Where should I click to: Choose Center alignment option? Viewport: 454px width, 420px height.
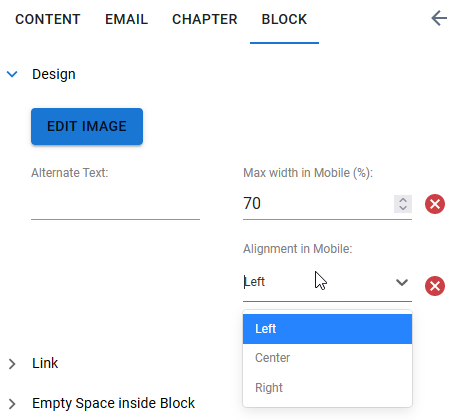click(327, 358)
